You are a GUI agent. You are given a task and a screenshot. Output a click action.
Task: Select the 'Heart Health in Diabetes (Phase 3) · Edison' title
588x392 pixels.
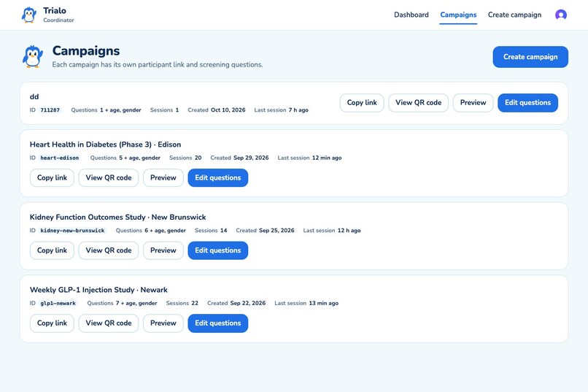pos(105,145)
